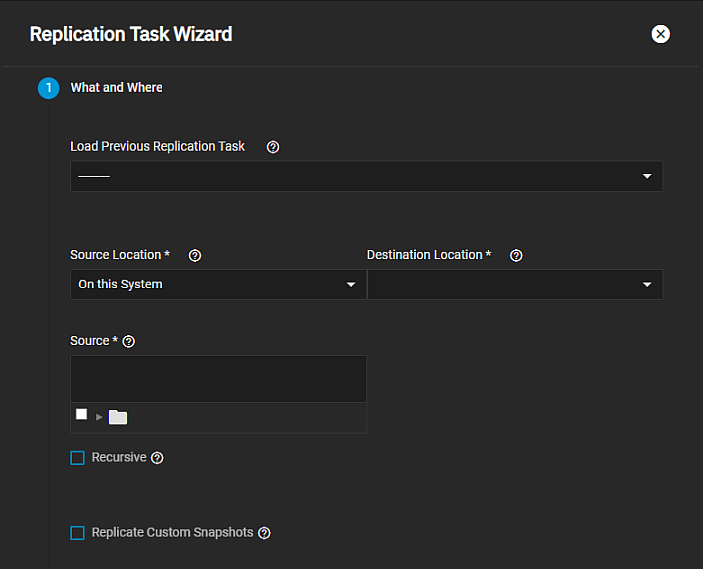
Task: Enable the Recursive checkbox
Action: 78,458
